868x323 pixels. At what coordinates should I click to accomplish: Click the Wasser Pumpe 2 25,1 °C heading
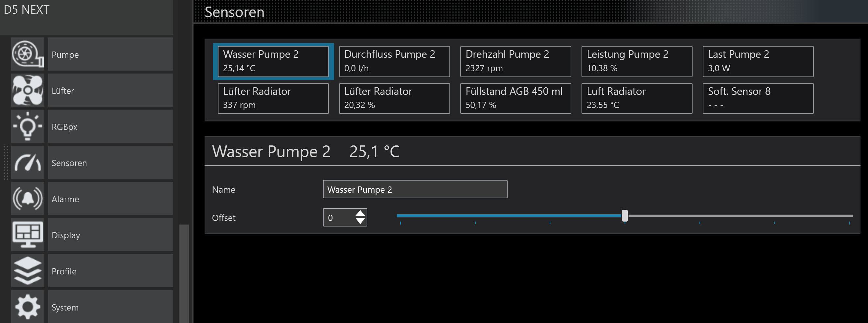pyautogui.click(x=306, y=152)
